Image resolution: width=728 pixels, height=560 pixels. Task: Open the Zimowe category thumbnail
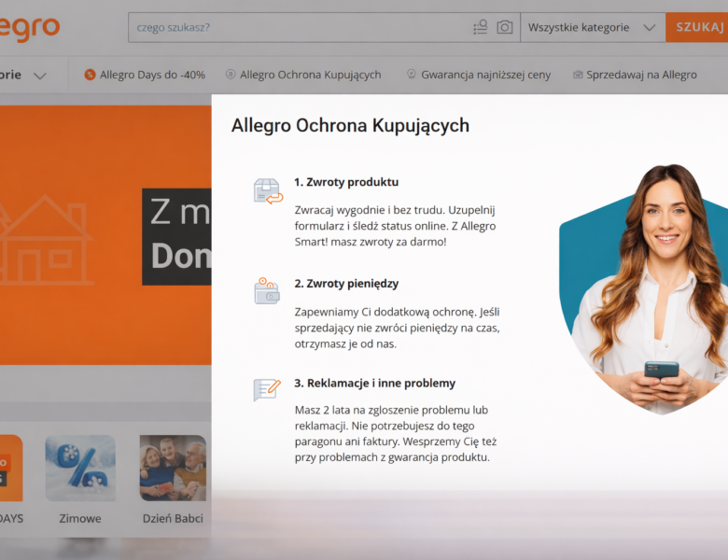point(80,468)
